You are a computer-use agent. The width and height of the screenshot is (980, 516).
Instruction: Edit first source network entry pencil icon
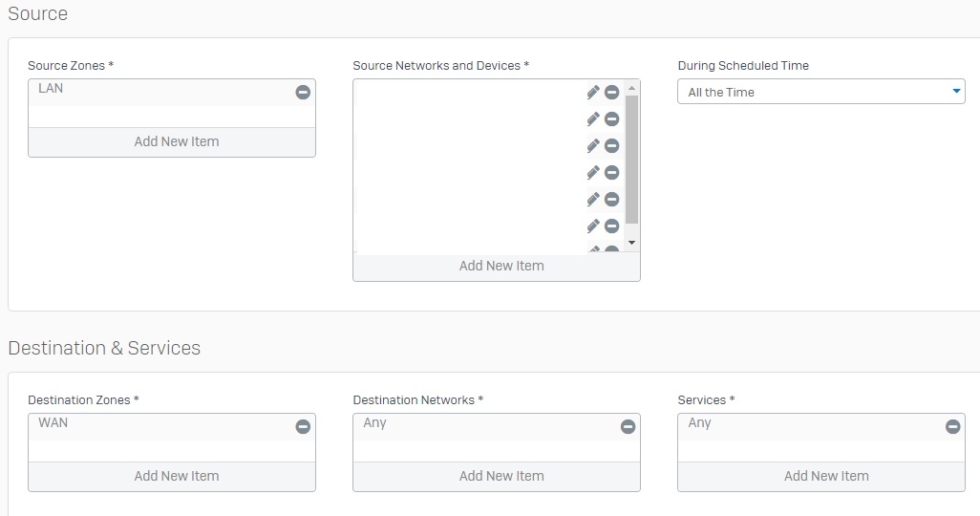click(593, 93)
